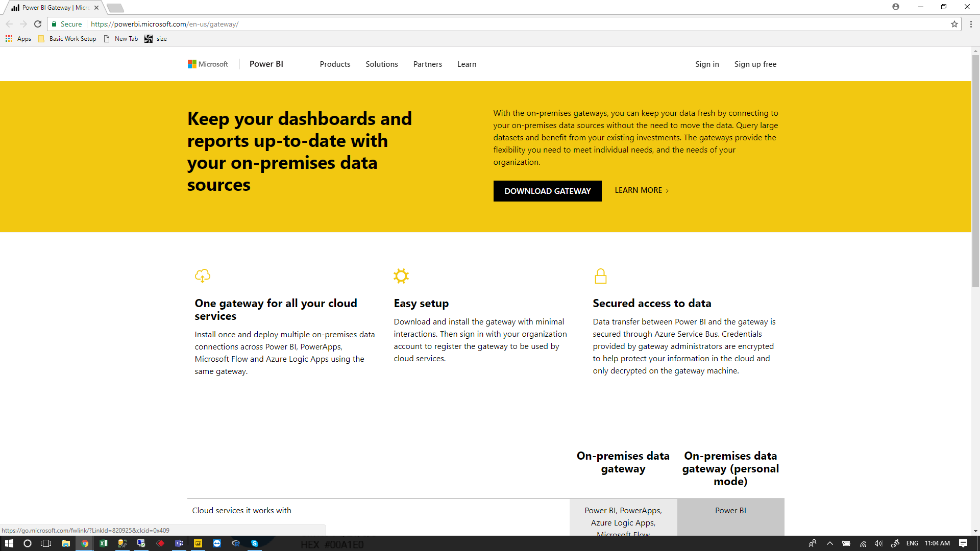Open the remote desktop monitor taskbar icon
Image resolution: width=980 pixels, height=551 pixels.
pyautogui.click(x=141, y=543)
